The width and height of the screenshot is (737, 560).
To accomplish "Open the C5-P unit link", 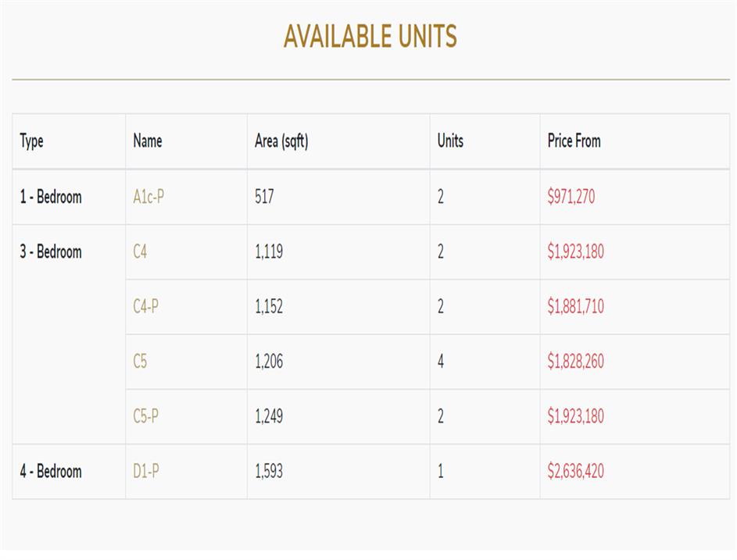I will pos(145,416).
